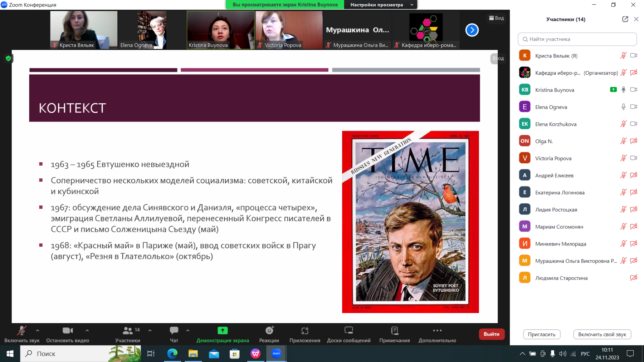Screen dimensions: 644x362
Task: Open Примечания notes
Action: point(395,334)
